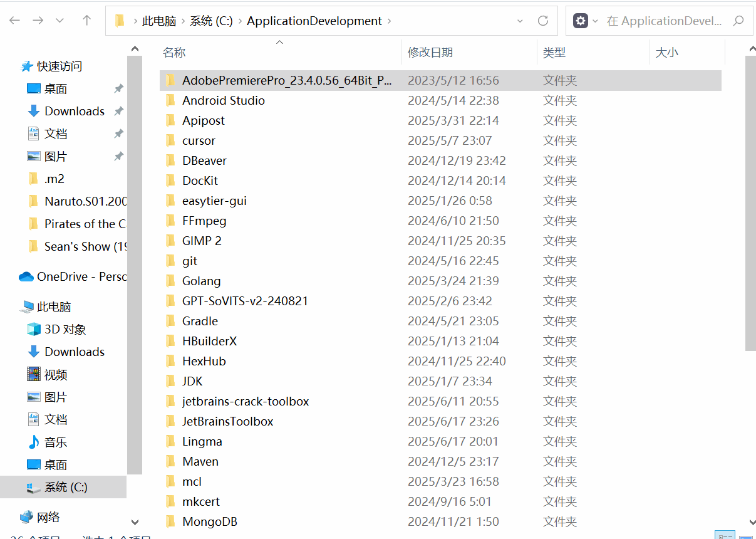Select the Maven folder
This screenshot has width=756, height=539.
(x=200, y=461)
